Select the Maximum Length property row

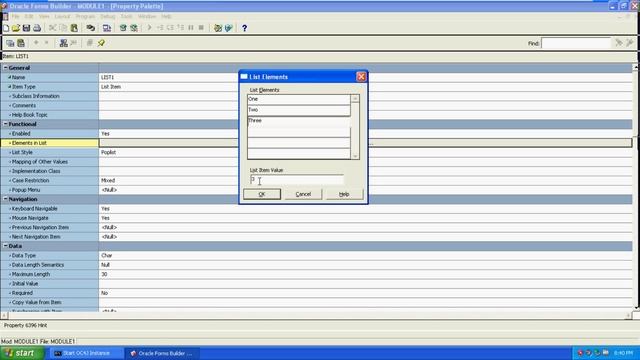[x=317, y=274]
